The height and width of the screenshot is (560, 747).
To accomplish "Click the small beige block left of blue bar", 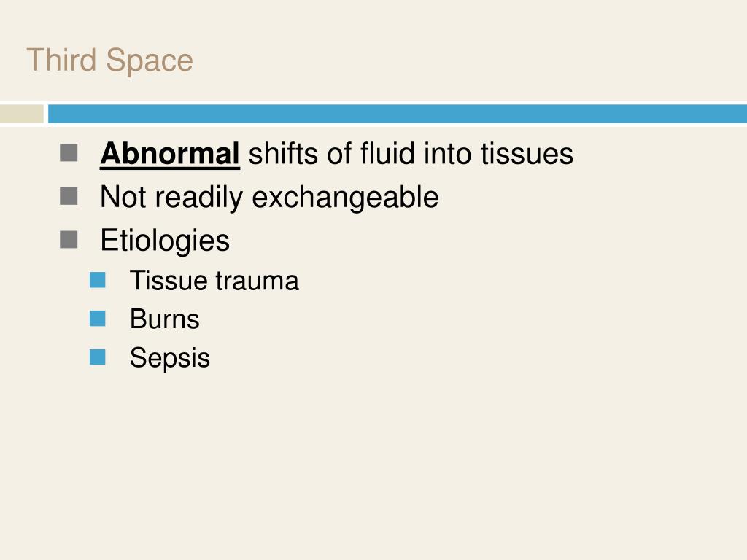I will [x=21, y=114].
